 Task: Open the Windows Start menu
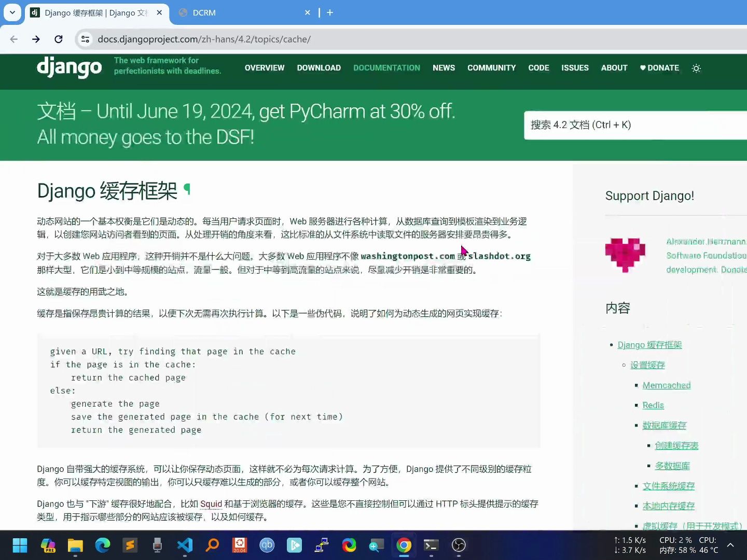click(20, 545)
